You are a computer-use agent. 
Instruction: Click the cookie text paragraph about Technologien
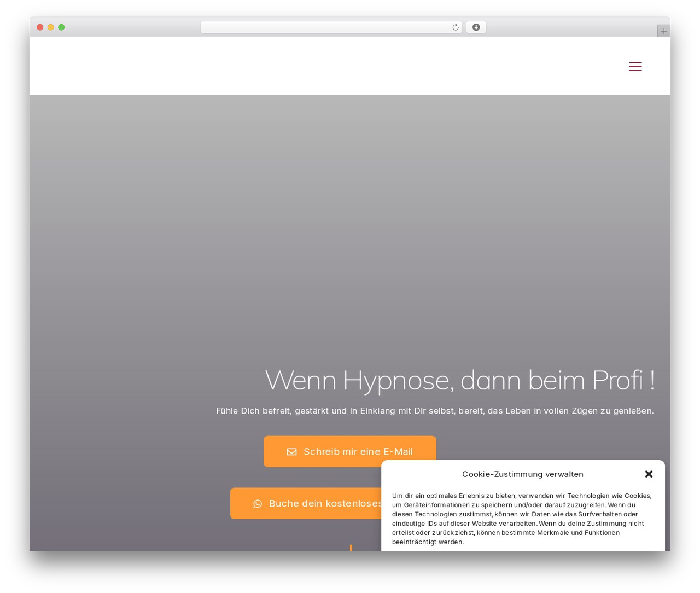coord(522,519)
